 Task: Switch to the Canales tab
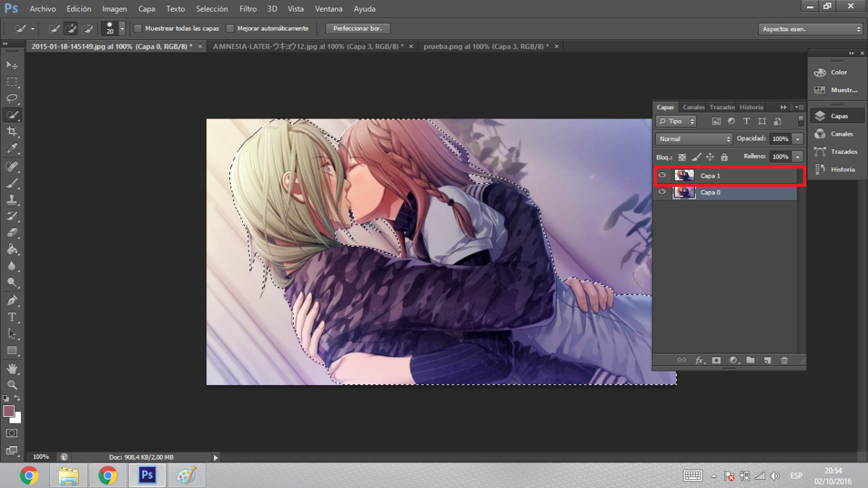click(x=693, y=107)
